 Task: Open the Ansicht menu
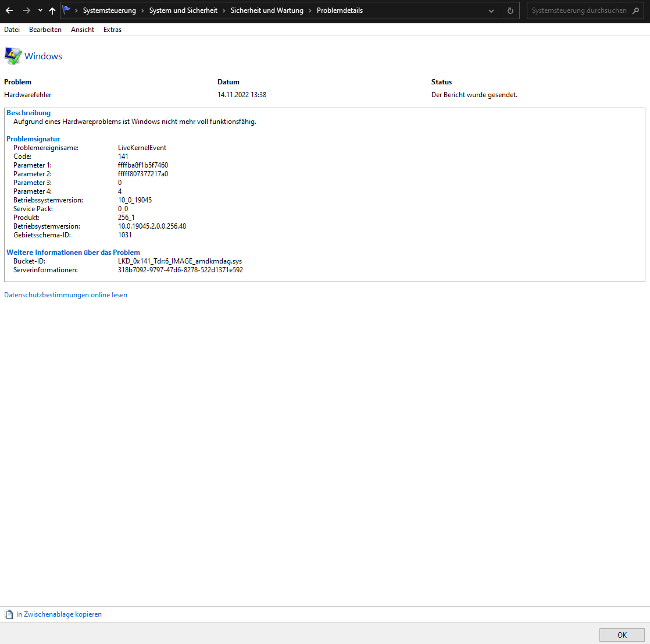point(83,30)
